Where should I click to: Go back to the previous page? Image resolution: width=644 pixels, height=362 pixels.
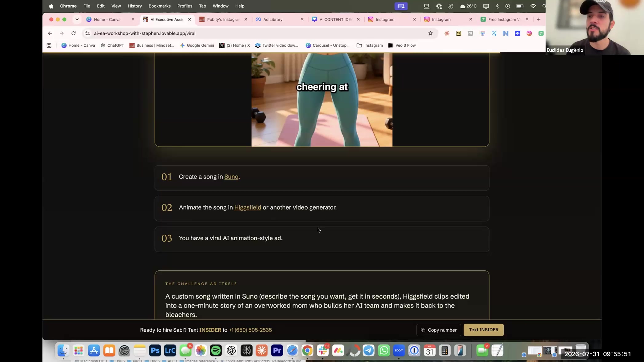pos(50,33)
